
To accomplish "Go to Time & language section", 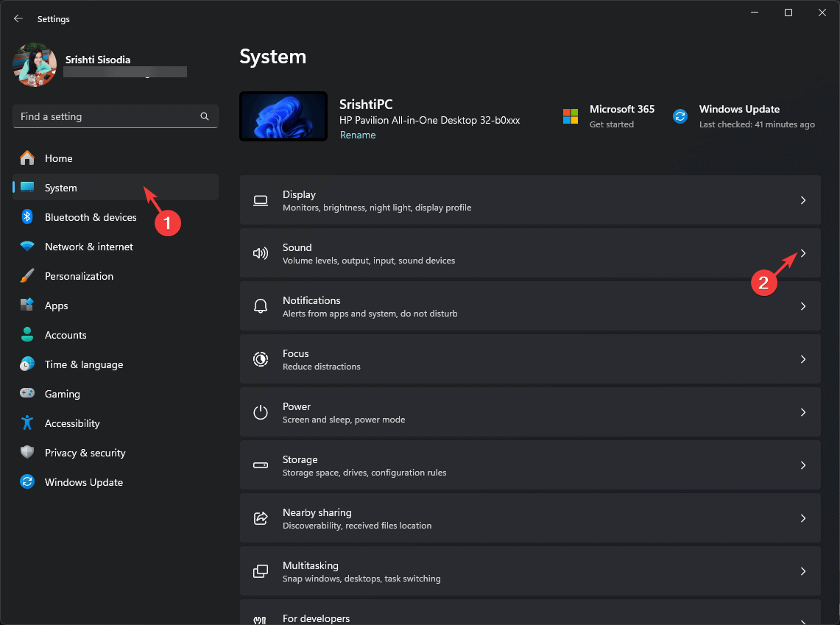I will point(83,364).
